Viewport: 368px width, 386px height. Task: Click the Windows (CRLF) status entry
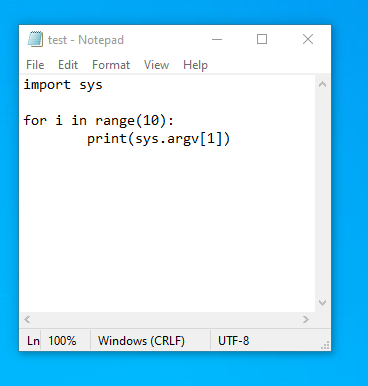point(141,341)
